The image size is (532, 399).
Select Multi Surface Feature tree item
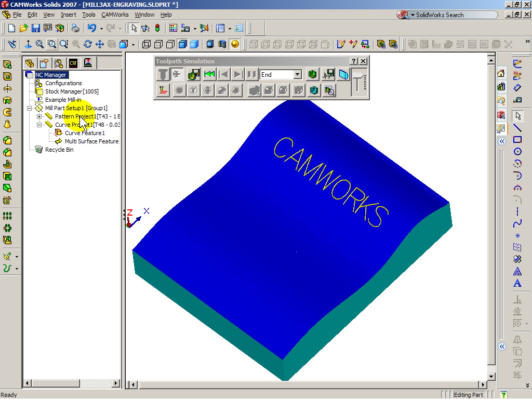click(x=91, y=141)
